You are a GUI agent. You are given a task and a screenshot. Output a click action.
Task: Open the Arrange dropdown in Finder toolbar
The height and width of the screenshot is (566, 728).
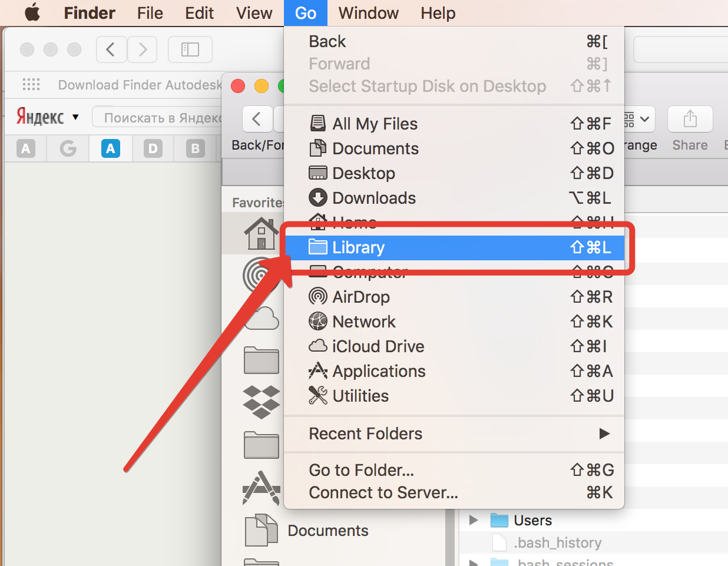point(639,120)
